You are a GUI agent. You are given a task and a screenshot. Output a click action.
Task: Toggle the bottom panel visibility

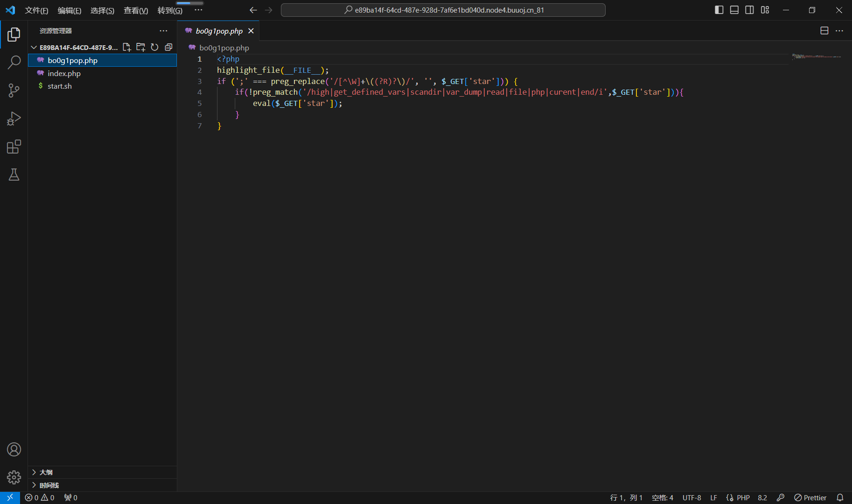734,10
